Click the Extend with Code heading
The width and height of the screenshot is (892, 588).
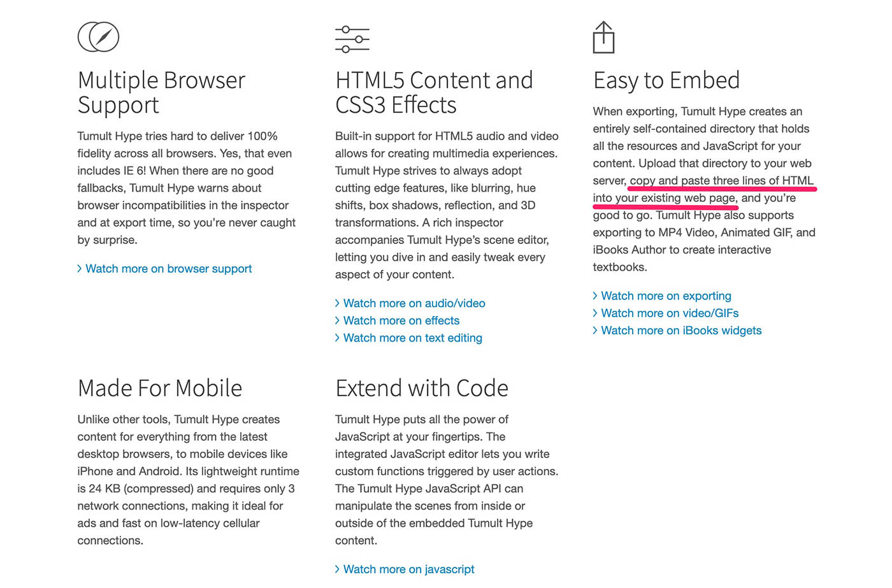click(422, 388)
